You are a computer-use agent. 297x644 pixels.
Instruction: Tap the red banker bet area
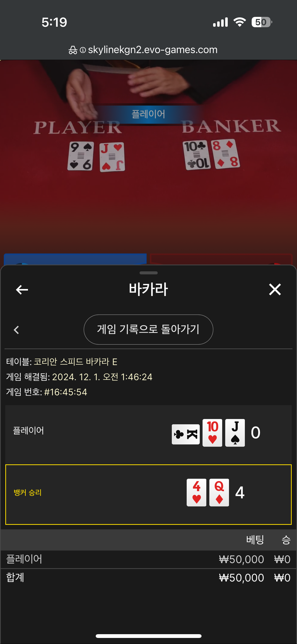[x=221, y=259]
